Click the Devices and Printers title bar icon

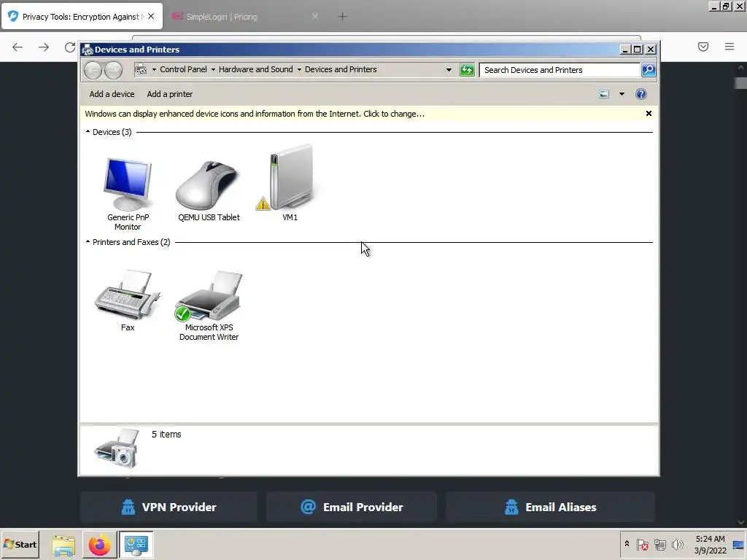(88, 50)
